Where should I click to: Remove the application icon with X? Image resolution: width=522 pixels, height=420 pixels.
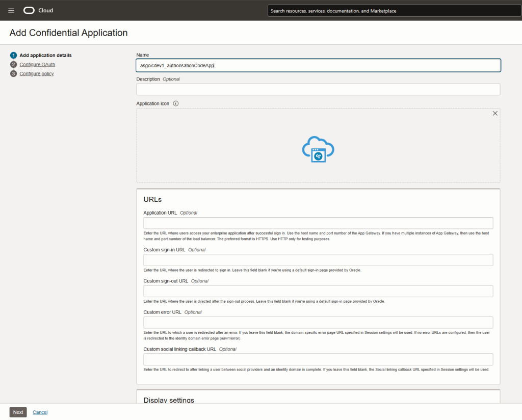coord(494,114)
